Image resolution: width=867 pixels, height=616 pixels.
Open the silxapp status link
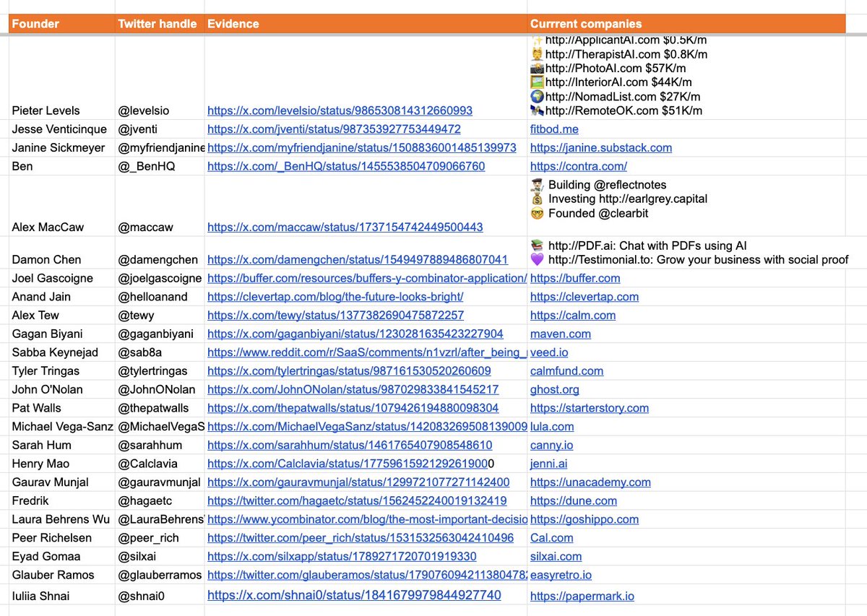coord(342,557)
